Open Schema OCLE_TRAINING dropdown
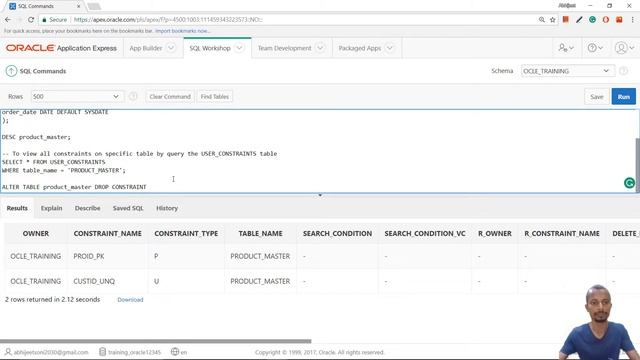640x360 pixels. click(x=567, y=71)
